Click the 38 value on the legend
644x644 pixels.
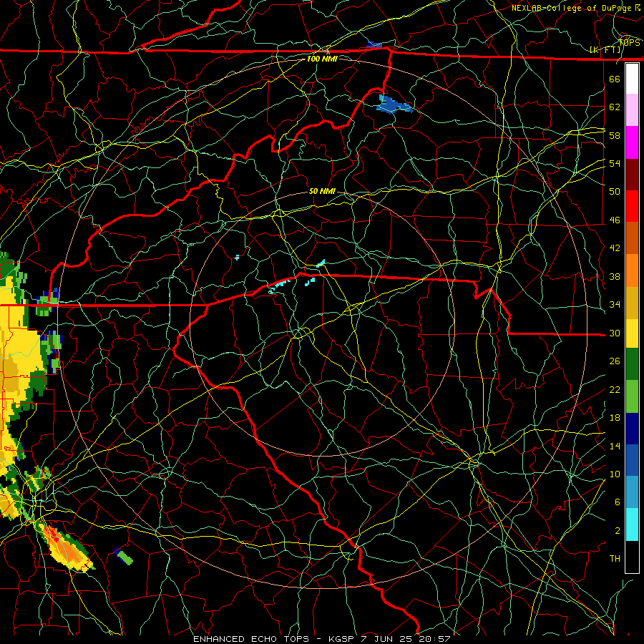tap(615, 276)
